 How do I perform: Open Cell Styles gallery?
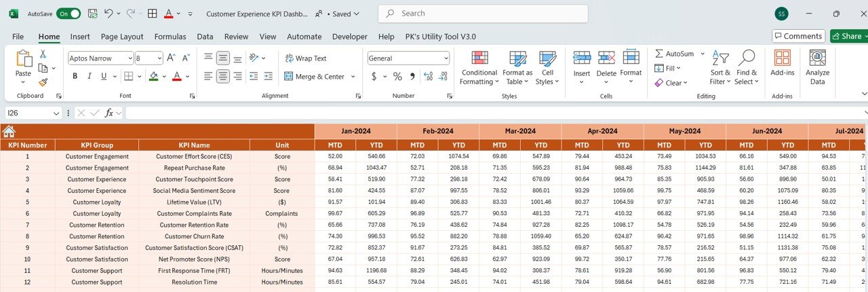(547, 68)
